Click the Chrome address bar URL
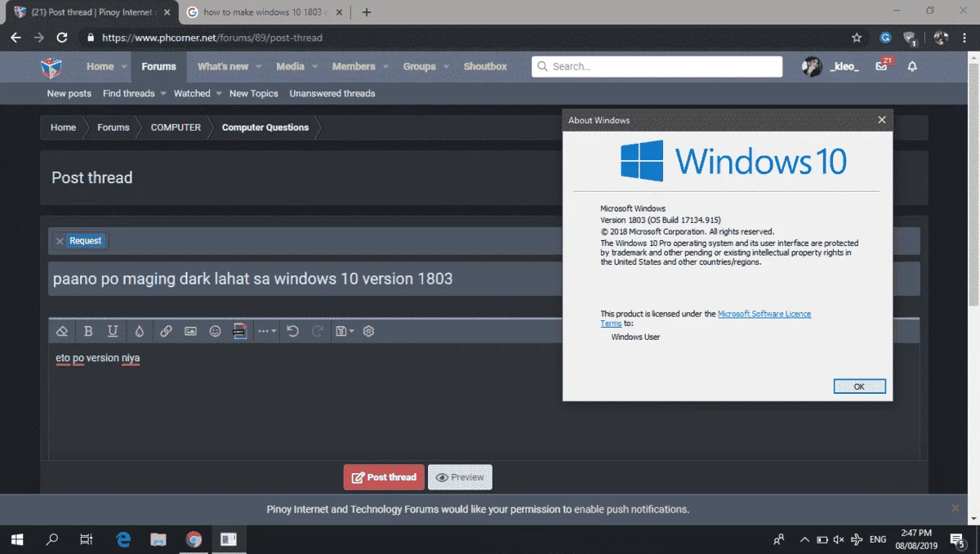 212,38
